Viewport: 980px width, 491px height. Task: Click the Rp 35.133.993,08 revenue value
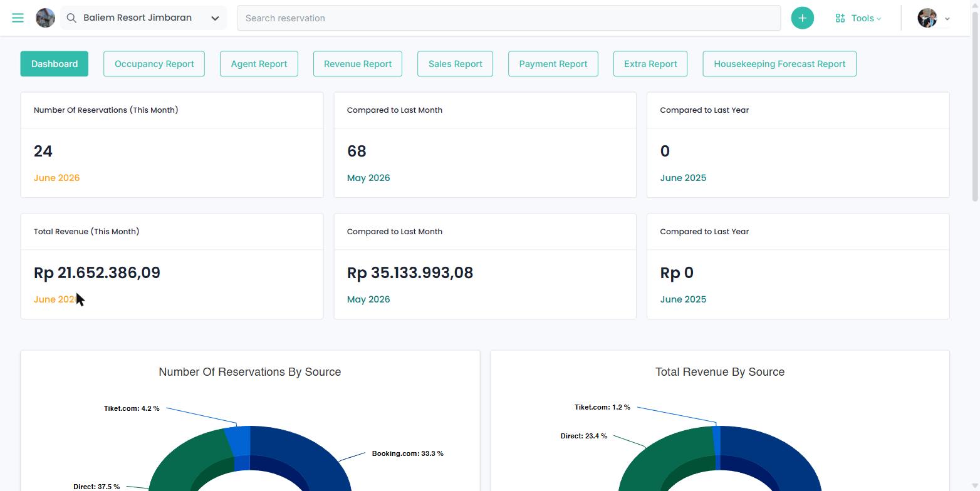410,273
